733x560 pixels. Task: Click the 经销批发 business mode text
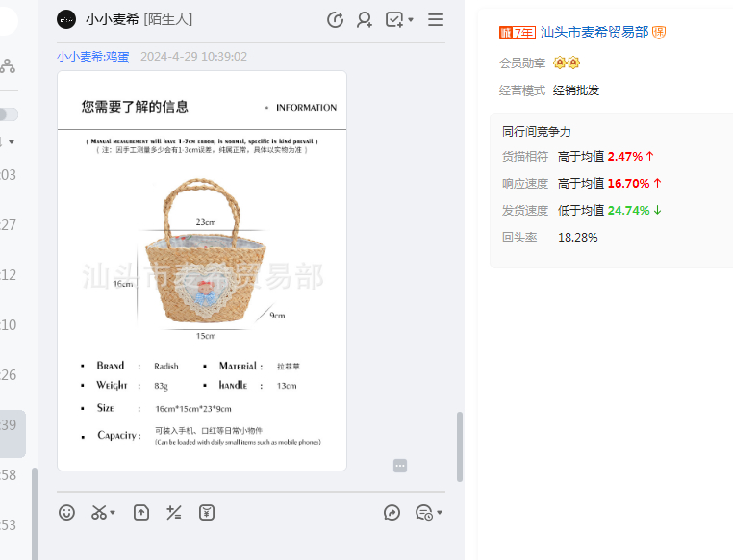point(576,90)
